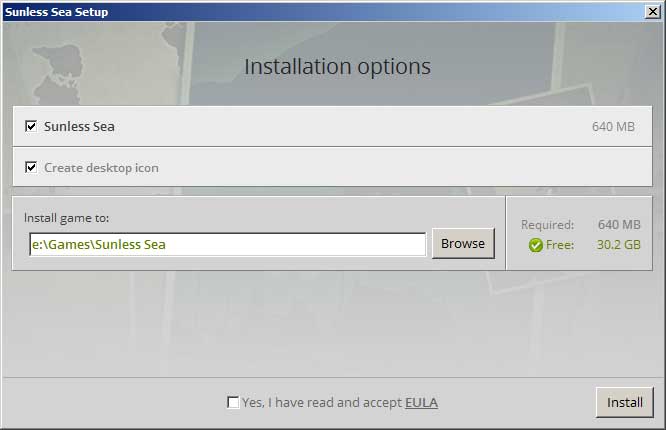
Task: Click the 640 MB component size text
Action: tap(613, 127)
